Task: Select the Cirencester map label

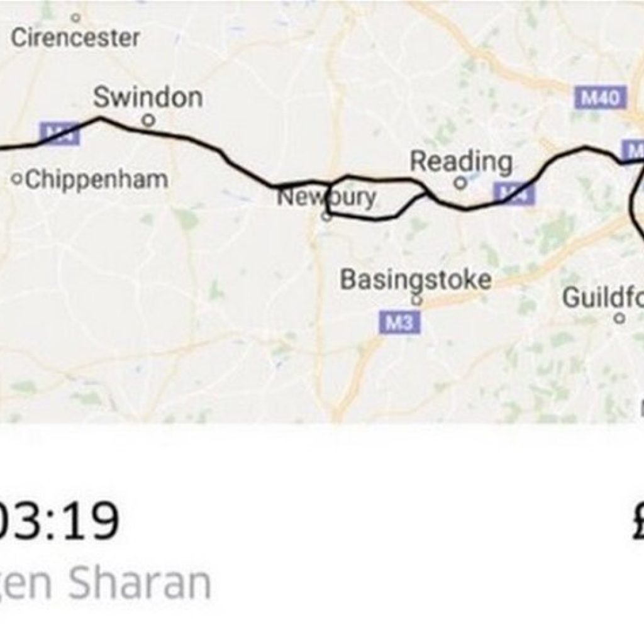Action: [75, 38]
